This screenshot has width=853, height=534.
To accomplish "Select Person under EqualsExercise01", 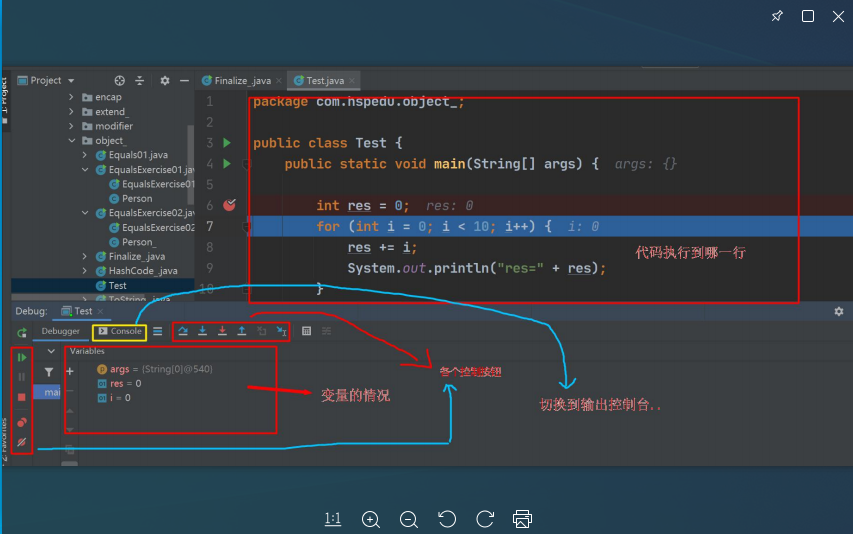I will 131,198.
